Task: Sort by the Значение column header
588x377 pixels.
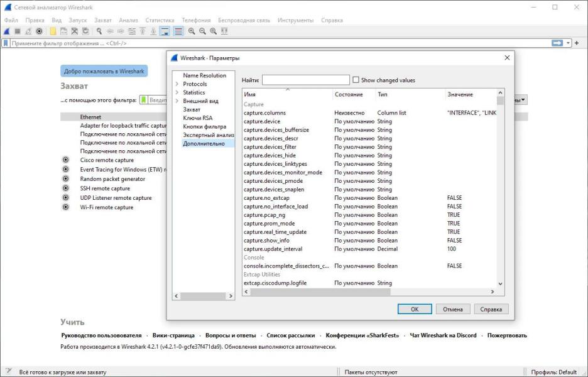Action: click(471, 94)
